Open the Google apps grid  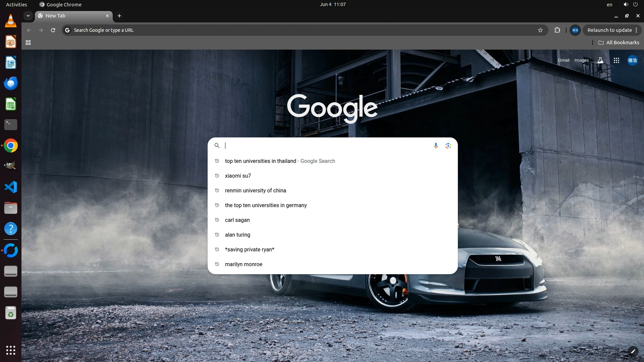616,60
